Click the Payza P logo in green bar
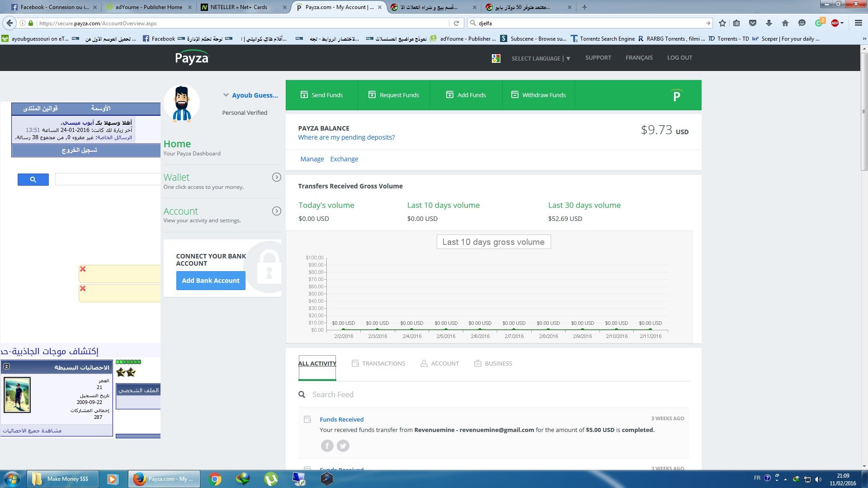Image resolution: width=868 pixels, height=488 pixels. (676, 95)
